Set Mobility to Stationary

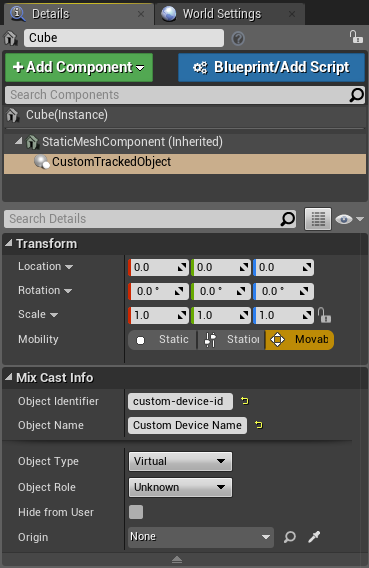pos(231,340)
